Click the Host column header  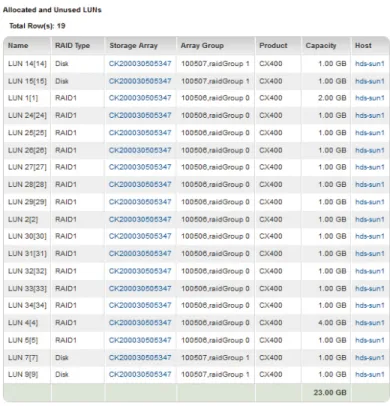pos(363,46)
